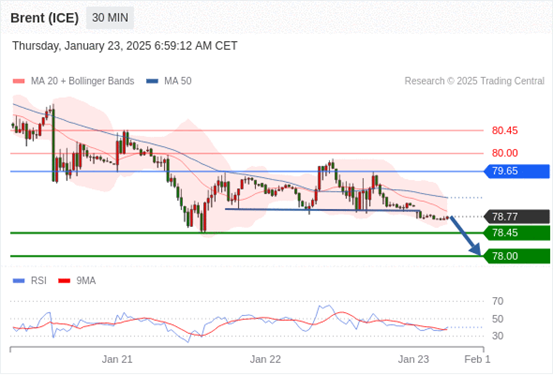The height and width of the screenshot is (375, 553).
Task: Click the RSI 70 level label
Action: (x=498, y=301)
